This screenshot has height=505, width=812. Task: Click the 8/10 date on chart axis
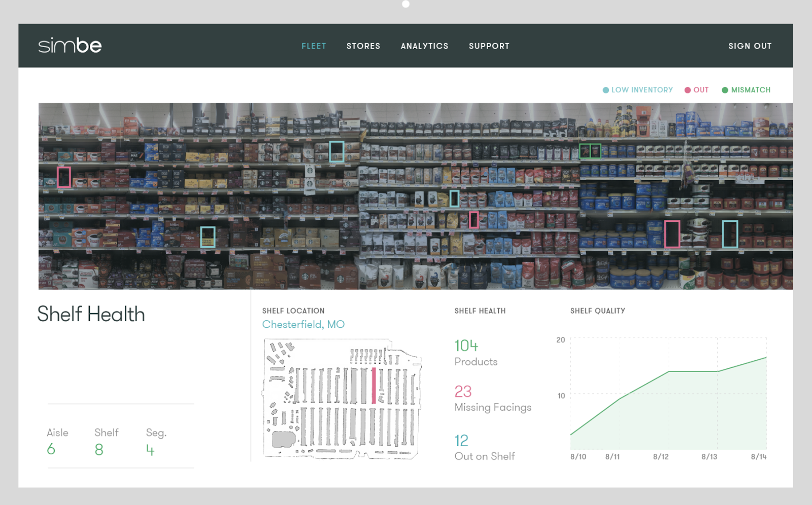tap(578, 457)
